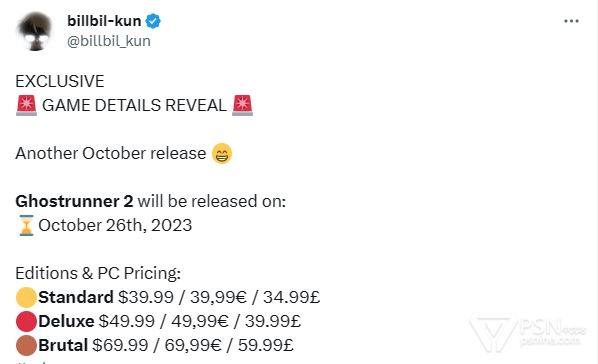
Task: Click the hourglass emoji before October 26th
Action: click(x=26, y=225)
